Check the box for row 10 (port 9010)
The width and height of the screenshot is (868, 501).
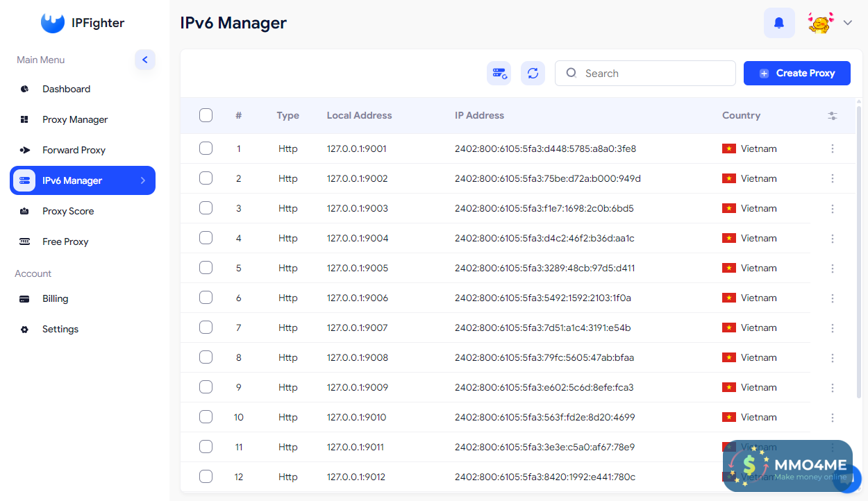click(x=206, y=416)
